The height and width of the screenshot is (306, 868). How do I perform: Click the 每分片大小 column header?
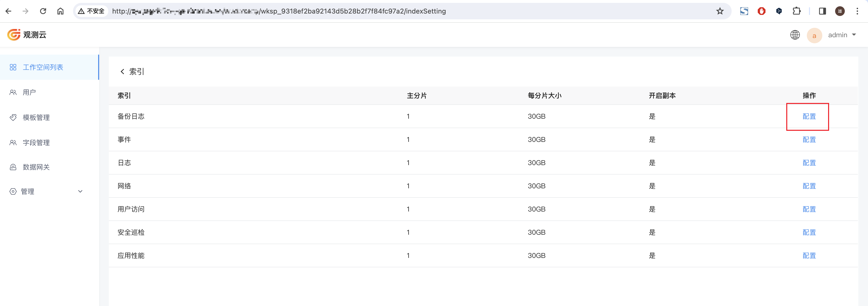544,96
